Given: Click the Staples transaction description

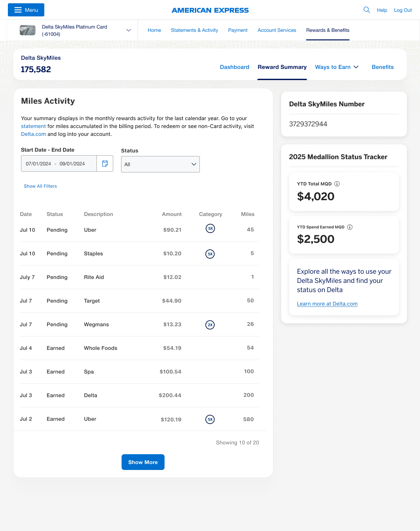Looking at the screenshot, I should [94, 253].
